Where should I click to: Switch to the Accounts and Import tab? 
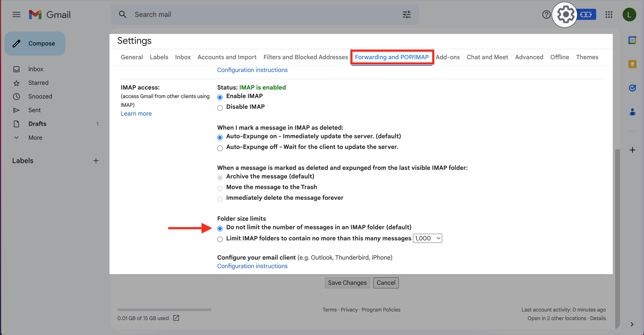point(227,57)
